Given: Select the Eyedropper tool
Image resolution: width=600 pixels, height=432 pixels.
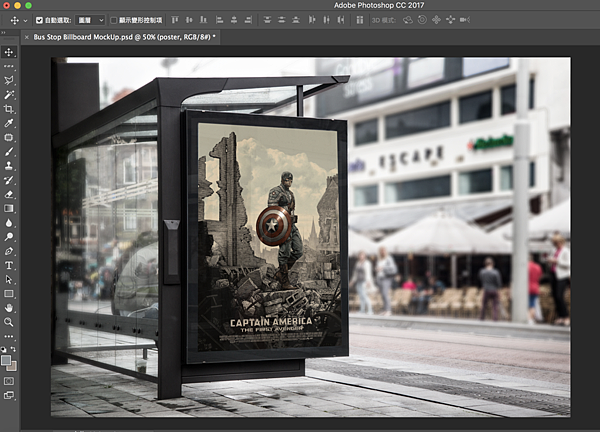Looking at the screenshot, I should coord(9,123).
